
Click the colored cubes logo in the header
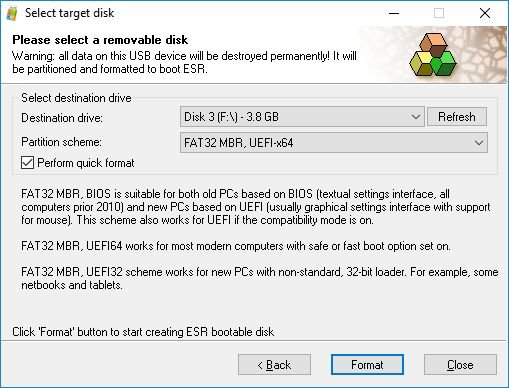433,55
